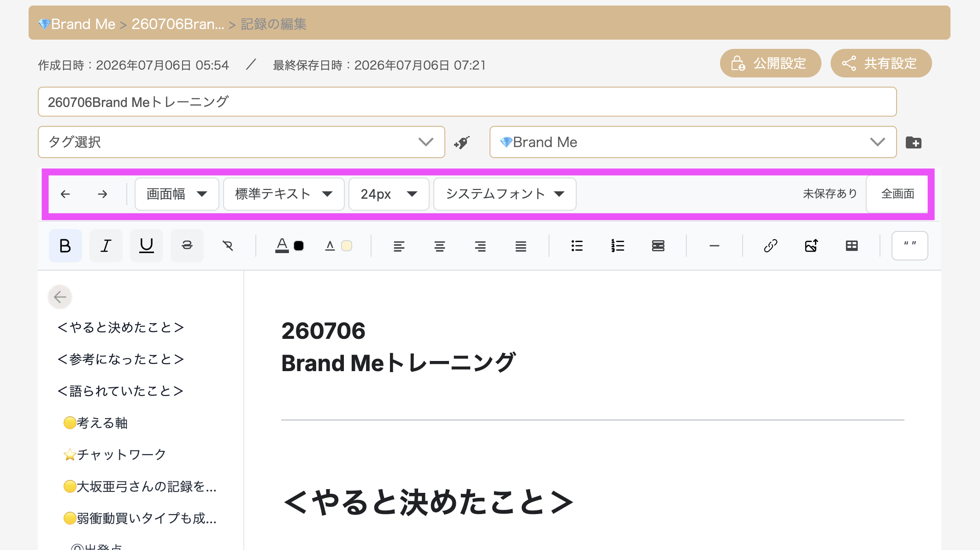Clear formatting with eraser icon
The width and height of the screenshot is (980, 550).
click(228, 246)
